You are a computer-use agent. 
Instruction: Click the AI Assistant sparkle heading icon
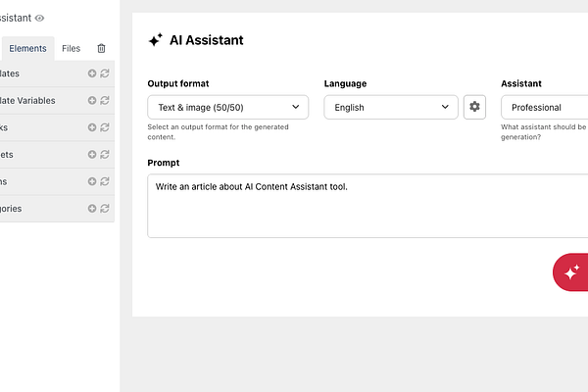[156, 40]
